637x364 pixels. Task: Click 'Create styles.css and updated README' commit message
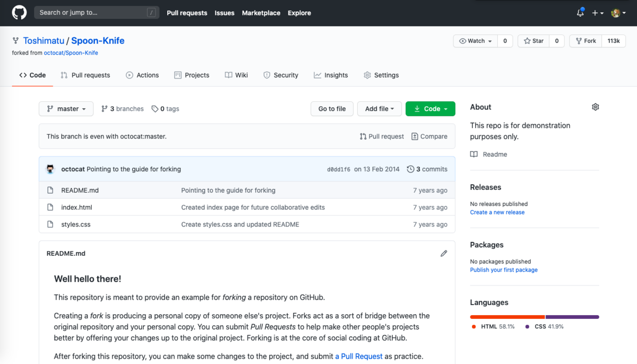click(240, 224)
